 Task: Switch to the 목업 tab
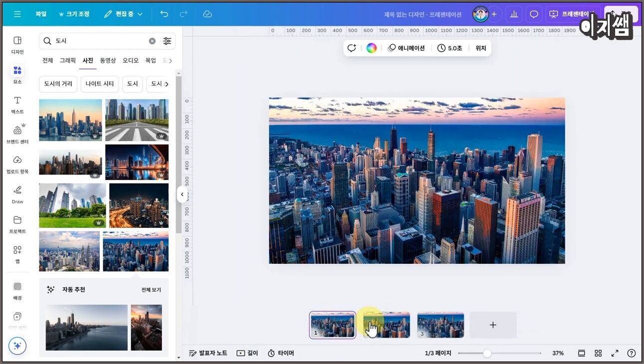[150, 60]
